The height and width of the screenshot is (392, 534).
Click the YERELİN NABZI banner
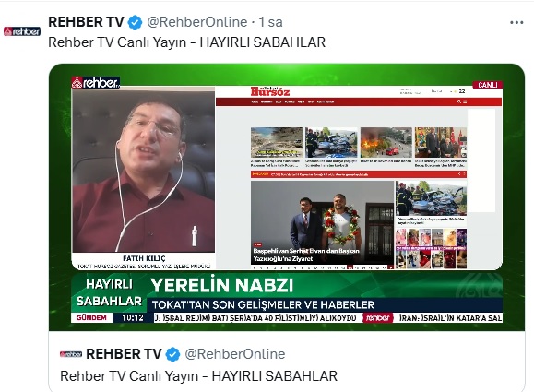[x=222, y=285]
